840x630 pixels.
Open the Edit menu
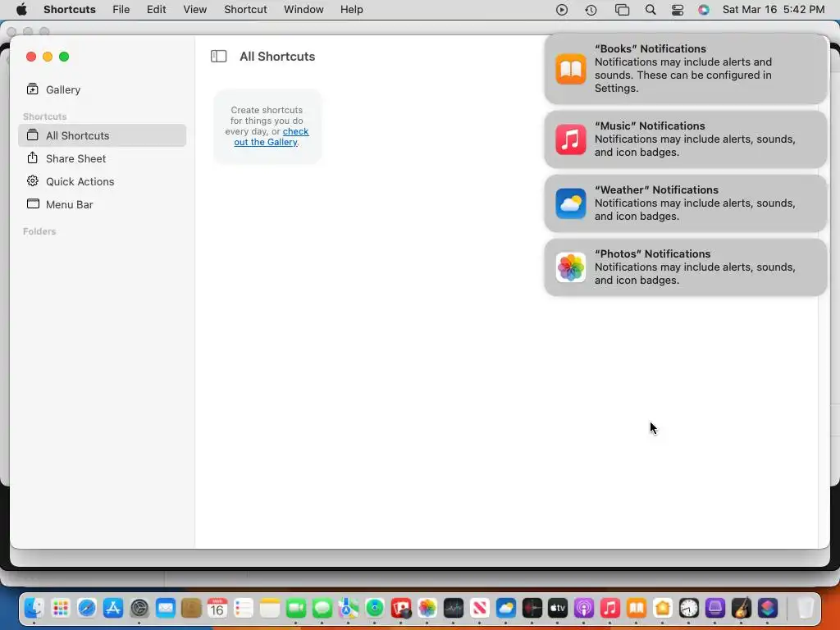pos(157,10)
